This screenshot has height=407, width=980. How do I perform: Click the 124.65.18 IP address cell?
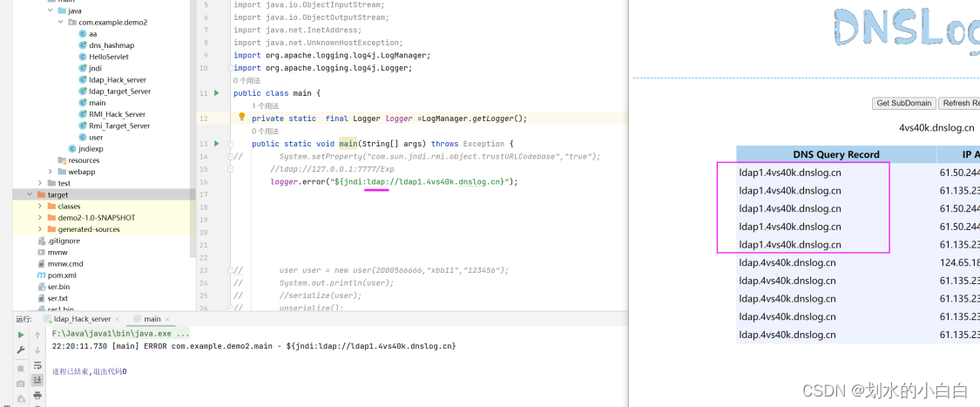(959, 262)
